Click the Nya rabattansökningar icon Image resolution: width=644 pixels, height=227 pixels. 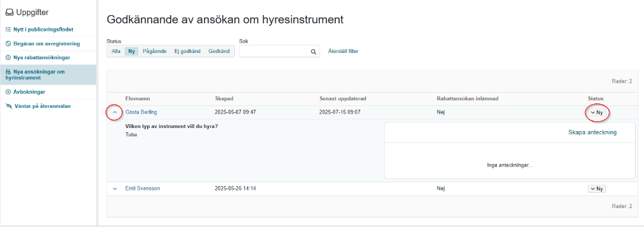(8, 57)
